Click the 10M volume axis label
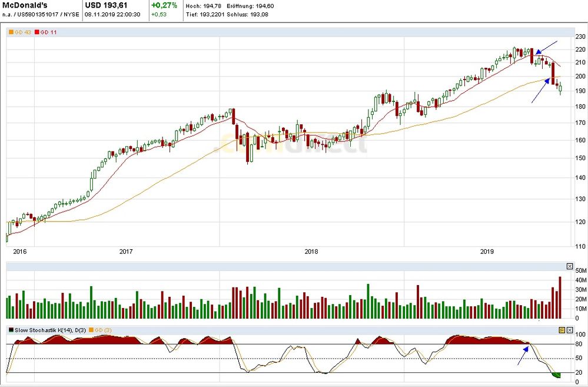Viewport: 588px width, 387px height. point(580,309)
